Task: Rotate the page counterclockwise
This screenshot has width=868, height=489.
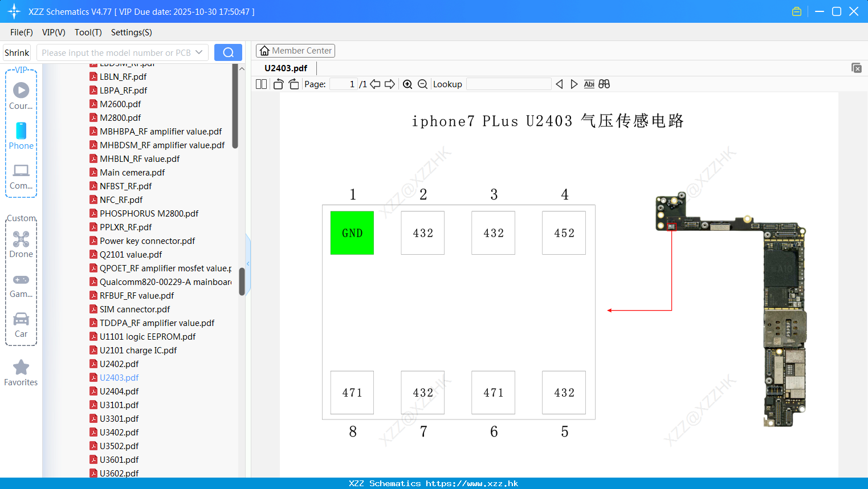Action: click(278, 84)
